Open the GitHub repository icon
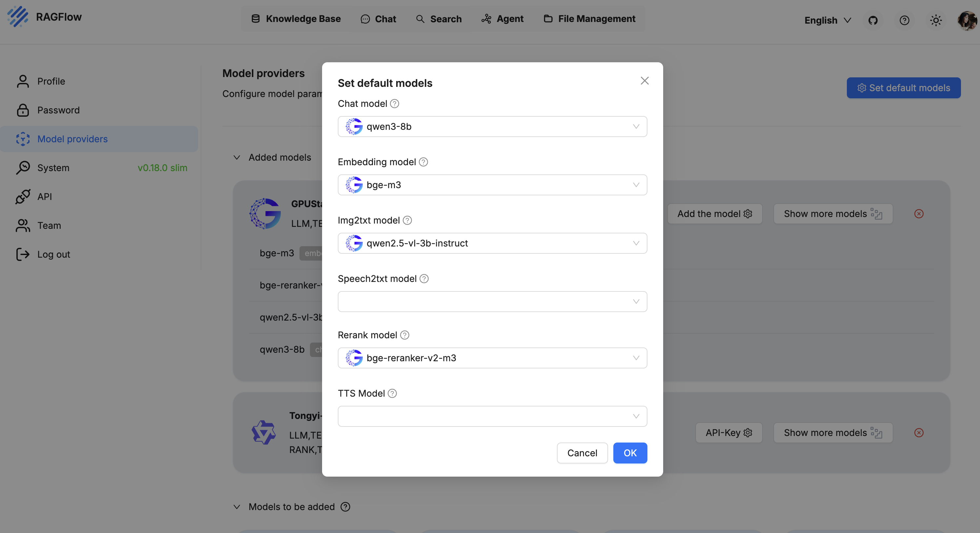The height and width of the screenshot is (533, 980). pos(873,20)
